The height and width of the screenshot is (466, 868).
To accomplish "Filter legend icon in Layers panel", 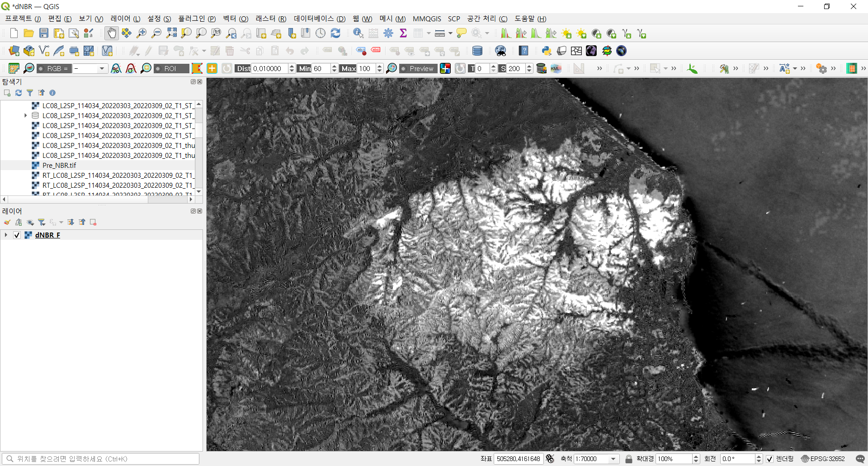I will click(x=42, y=222).
